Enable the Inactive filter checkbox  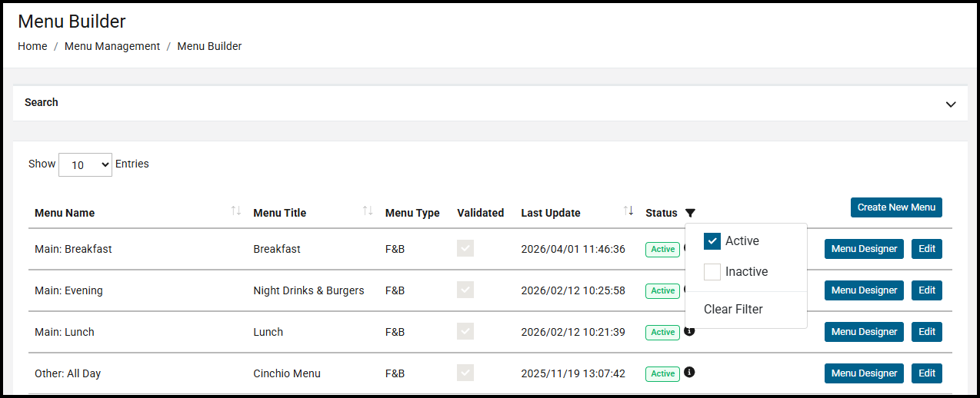[x=712, y=272]
